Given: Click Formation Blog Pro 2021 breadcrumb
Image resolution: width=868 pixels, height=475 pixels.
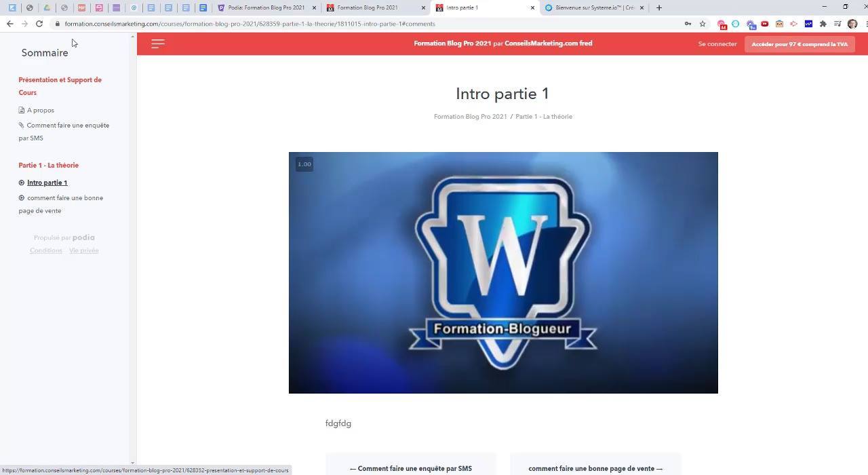Looking at the screenshot, I should [471, 117].
